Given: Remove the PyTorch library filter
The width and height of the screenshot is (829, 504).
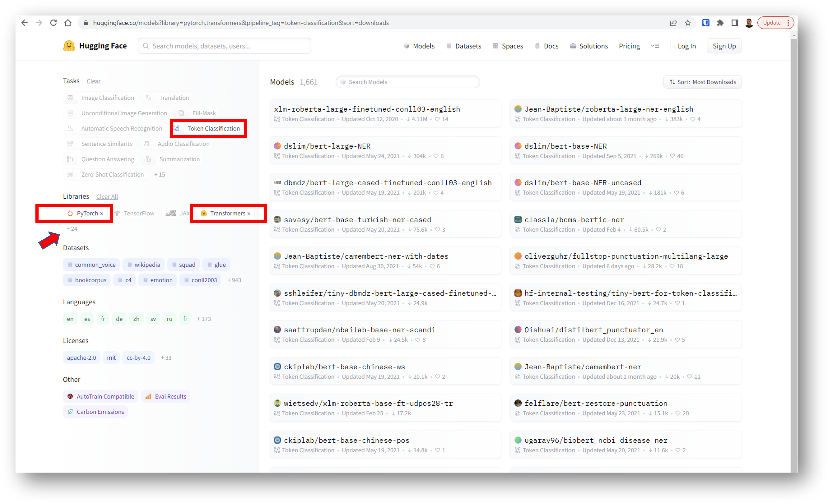Looking at the screenshot, I should (x=102, y=214).
